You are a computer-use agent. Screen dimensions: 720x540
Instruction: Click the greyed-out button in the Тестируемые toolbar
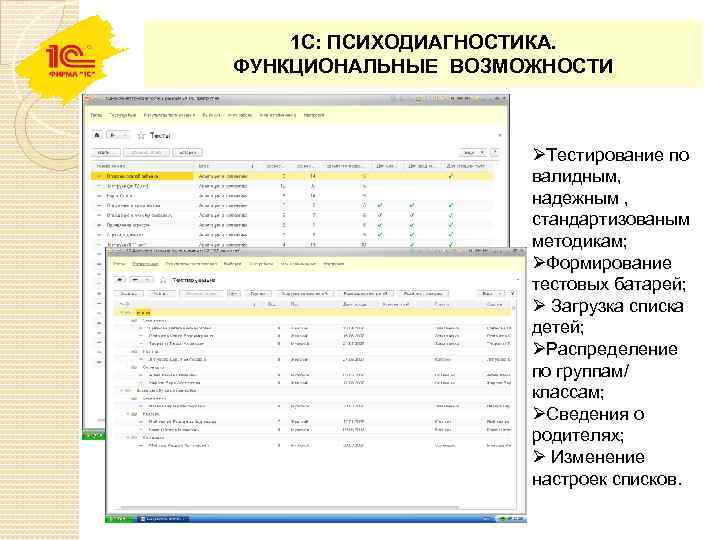(x=202, y=293)
